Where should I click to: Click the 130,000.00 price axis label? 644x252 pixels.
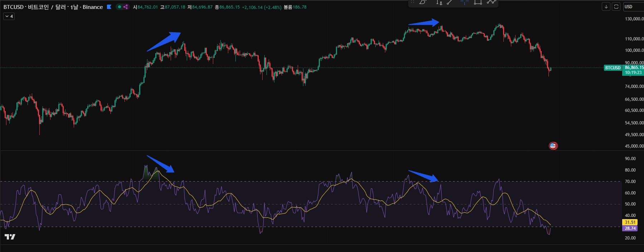coord(634,19)
